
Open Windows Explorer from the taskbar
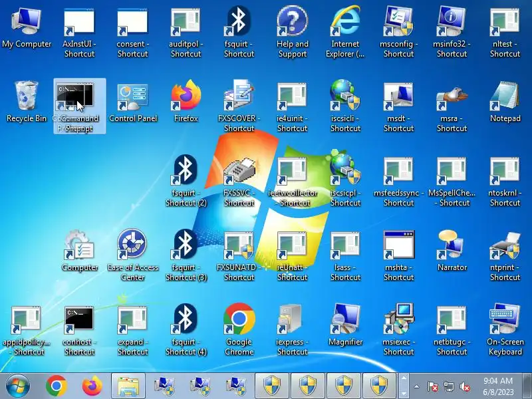tap(128, 386)
